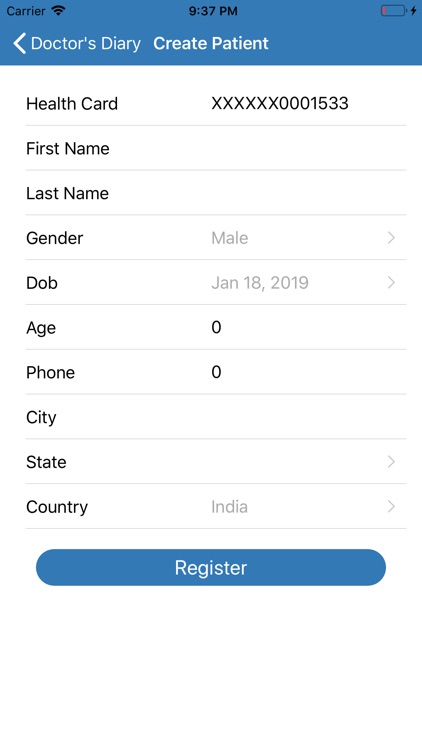Viewport: 422px width, 750px height.
Task: Choose the Male gender value
Action: pyautogui.click(x=230, y=238)
